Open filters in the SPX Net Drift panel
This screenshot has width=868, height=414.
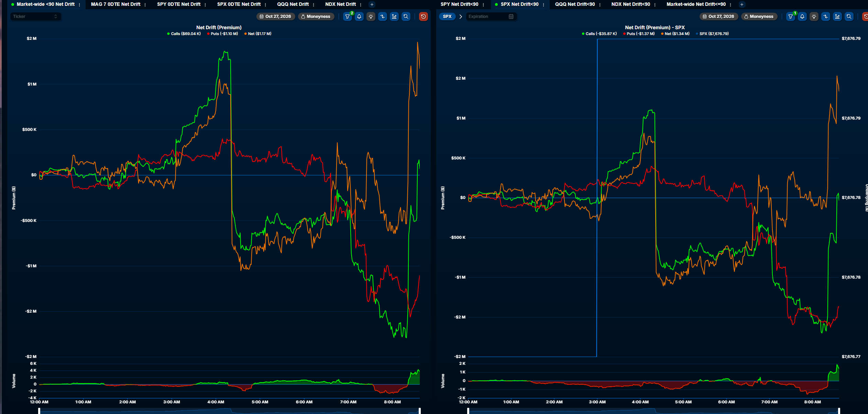click(x=791, y=16)
